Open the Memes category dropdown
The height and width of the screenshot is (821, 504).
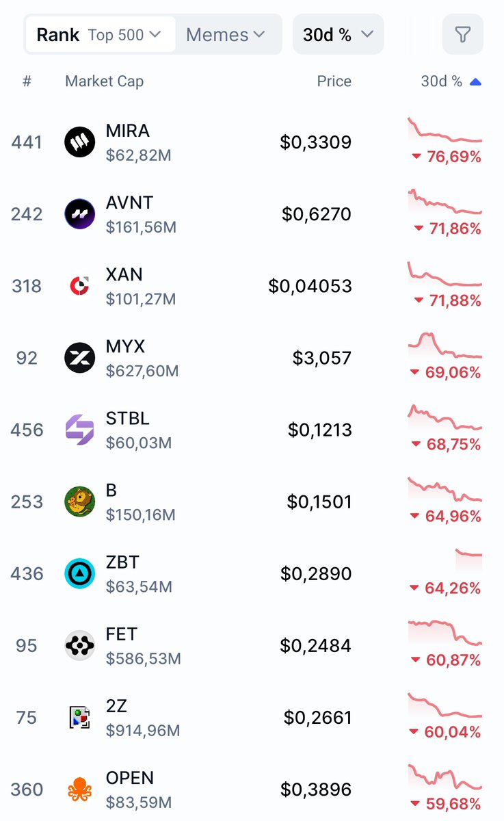[x=226, y=34]
